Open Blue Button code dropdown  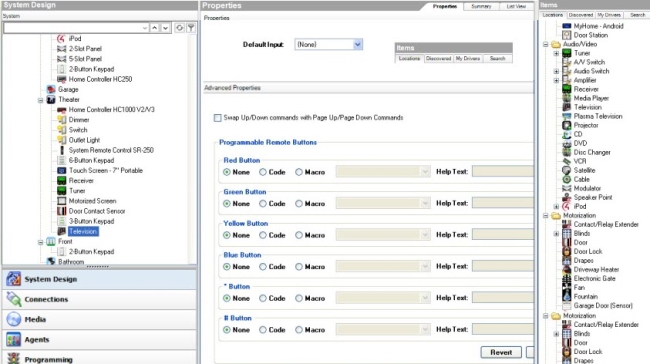coord(425,266)
